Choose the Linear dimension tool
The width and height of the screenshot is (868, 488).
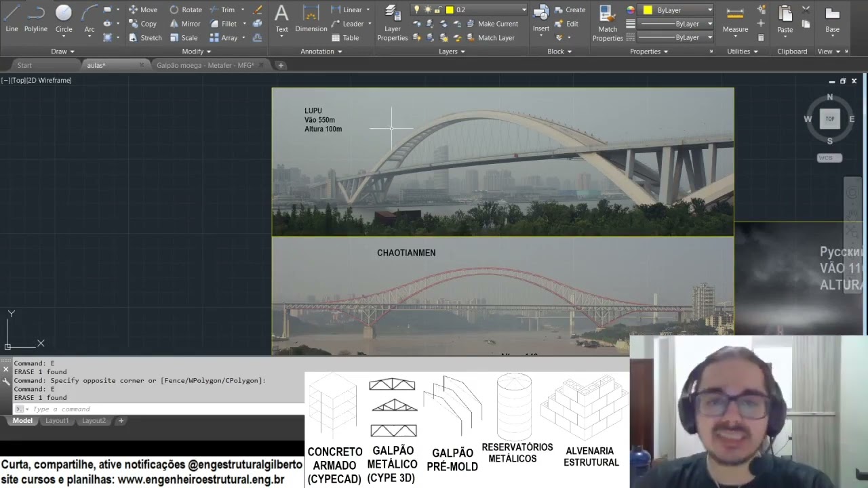347,9
